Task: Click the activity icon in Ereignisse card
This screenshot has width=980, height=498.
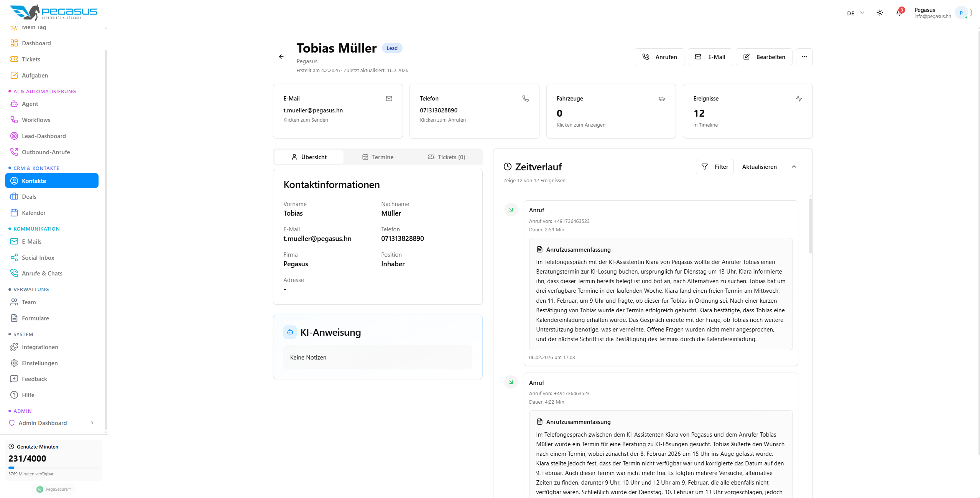Action: tap(799, 99)
